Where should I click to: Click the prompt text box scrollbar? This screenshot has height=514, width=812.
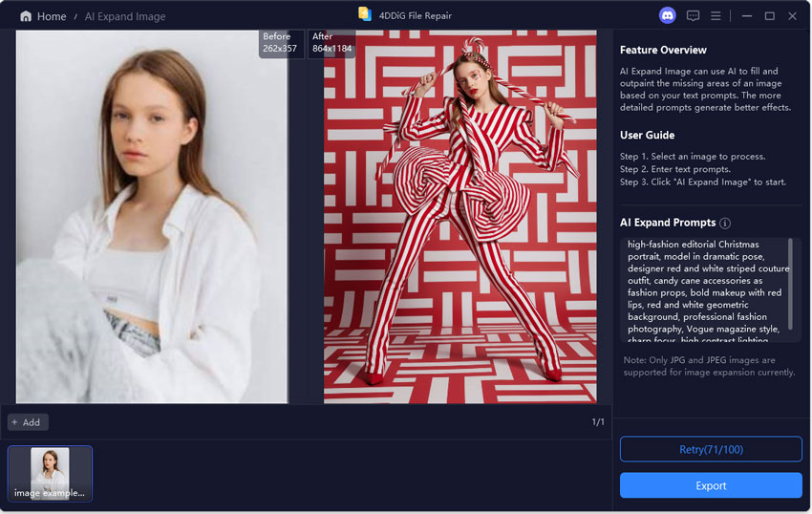790,284
